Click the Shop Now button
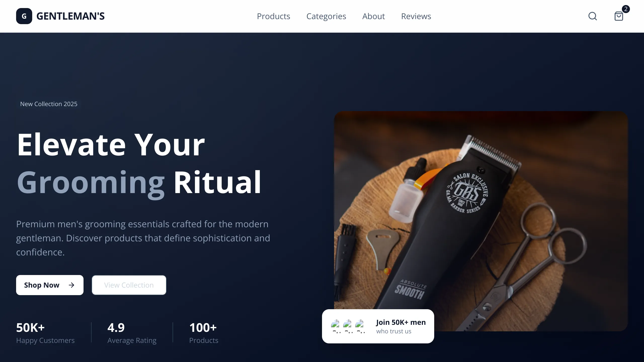Image resolution: width=644 pixels, height=362 pixels. pos(50,285)
